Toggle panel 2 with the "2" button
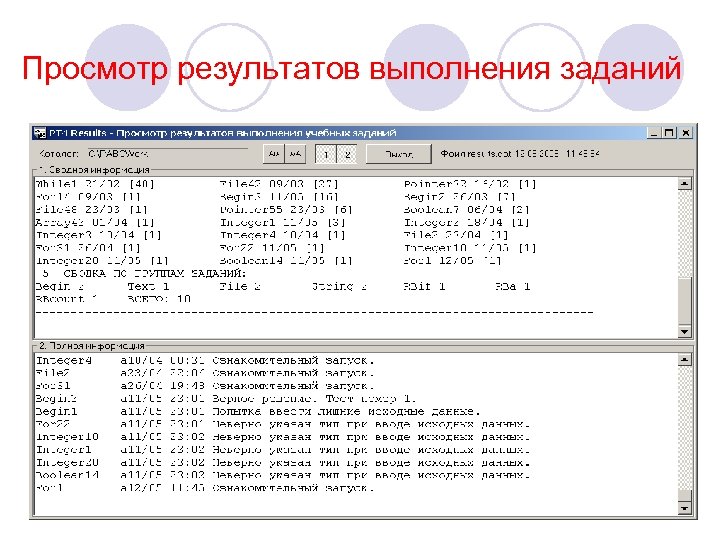This screenshot has width=720, height=540. pos(347,154)
